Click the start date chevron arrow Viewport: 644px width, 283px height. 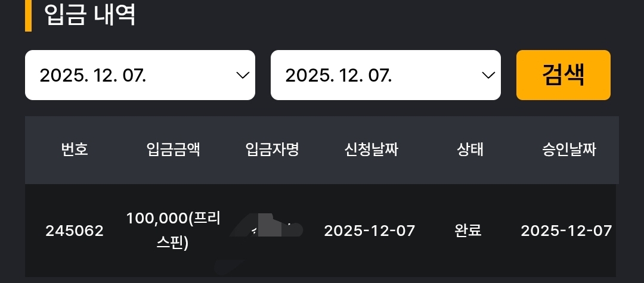point(242,75)
